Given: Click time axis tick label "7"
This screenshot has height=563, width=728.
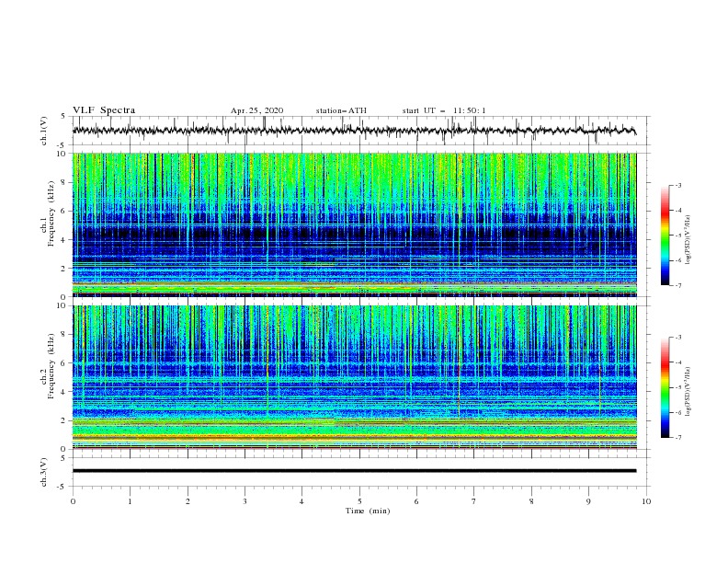Looking at the screenshot, I should coord(474,501).
